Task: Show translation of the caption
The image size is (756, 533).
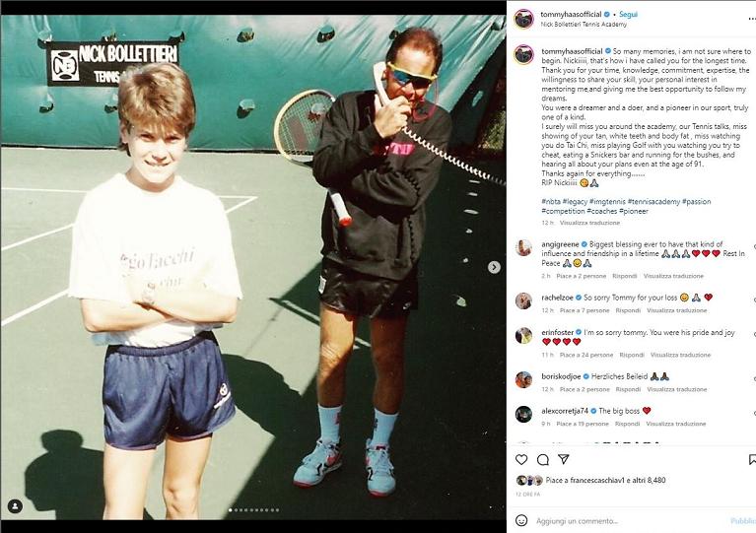Action: [589, 223]
